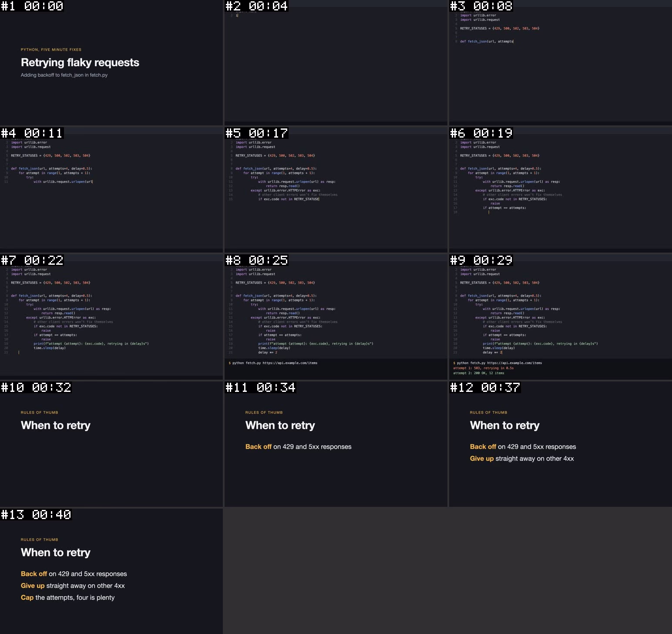Image resolution: width=672 pixels, height=634 pixels.
Task: Open the frame #11 thumbnail at 00:34
Action: [x=336, y=444]
